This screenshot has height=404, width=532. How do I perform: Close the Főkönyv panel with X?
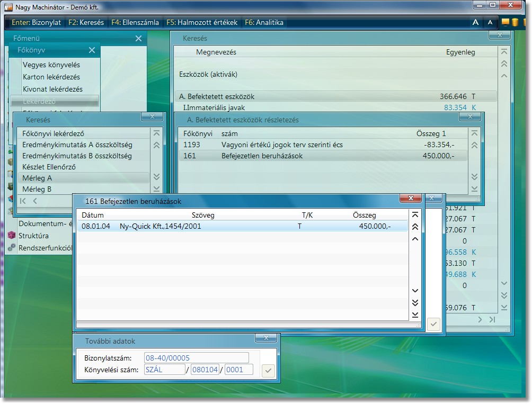coord(92,50)
